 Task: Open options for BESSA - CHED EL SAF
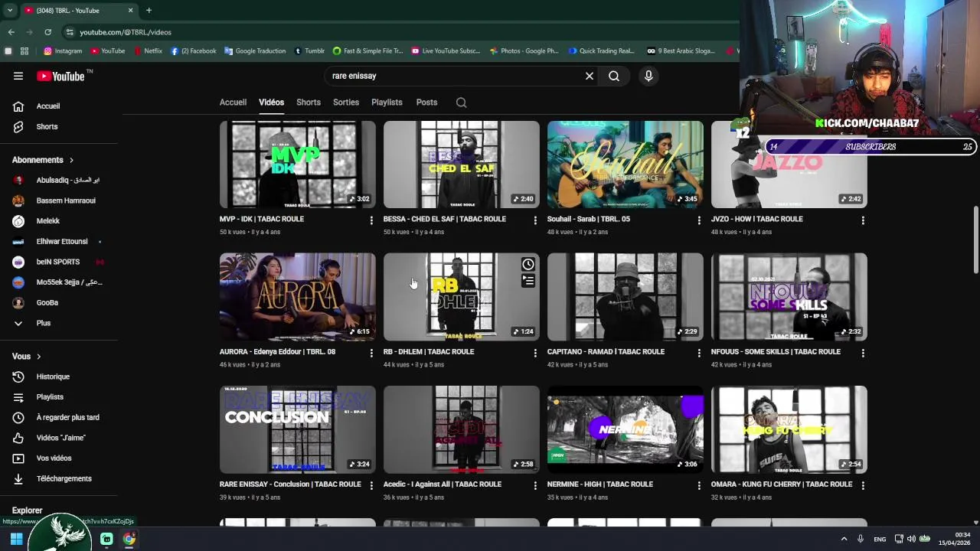(x=535, y=220)
